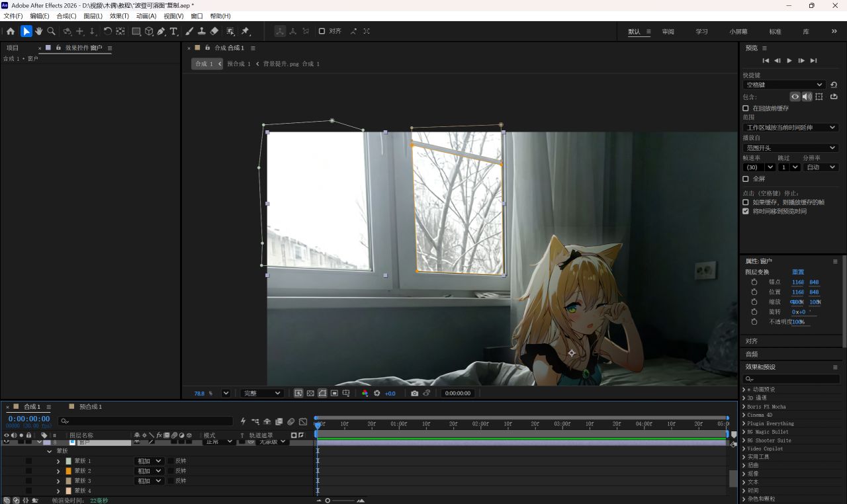847x504 pixels.
Task: Toggle the snapping (对齐) checkbox
Action: point(322,31)
